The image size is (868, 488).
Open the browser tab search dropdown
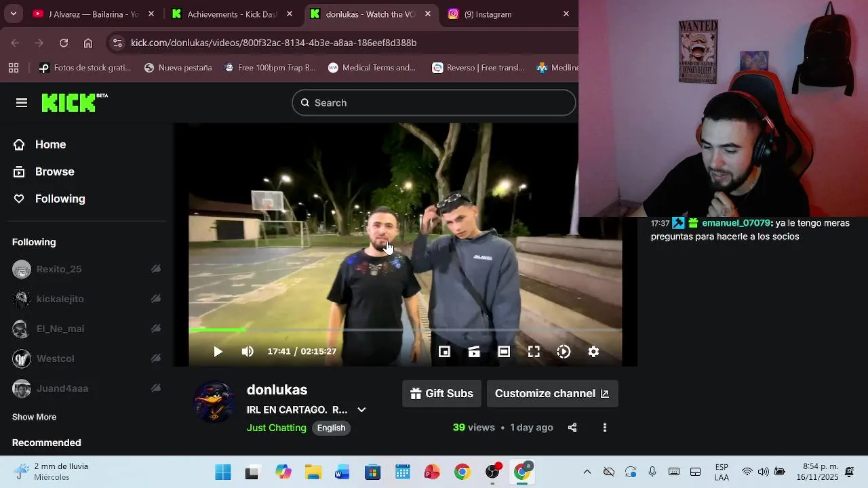13,14
